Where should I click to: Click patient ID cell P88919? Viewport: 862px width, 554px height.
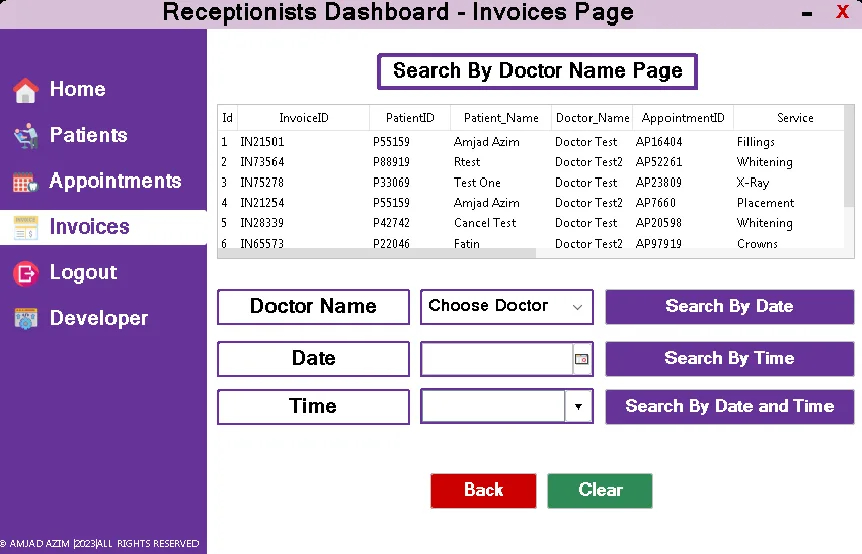tap(391, 162)
